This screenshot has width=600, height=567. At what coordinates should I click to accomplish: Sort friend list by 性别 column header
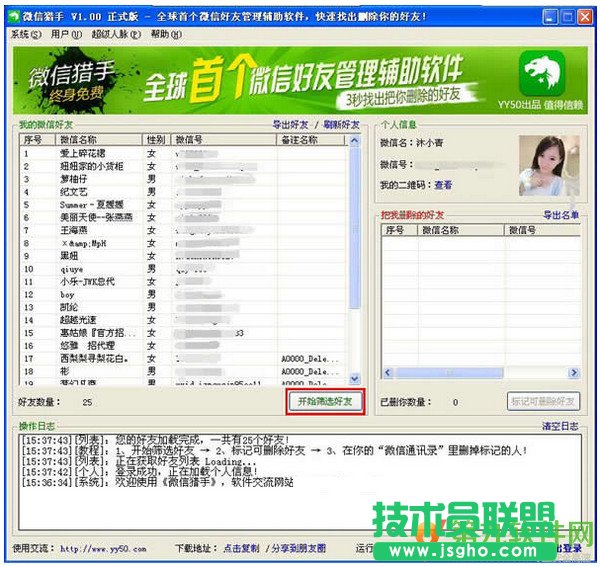pos(156,140)
